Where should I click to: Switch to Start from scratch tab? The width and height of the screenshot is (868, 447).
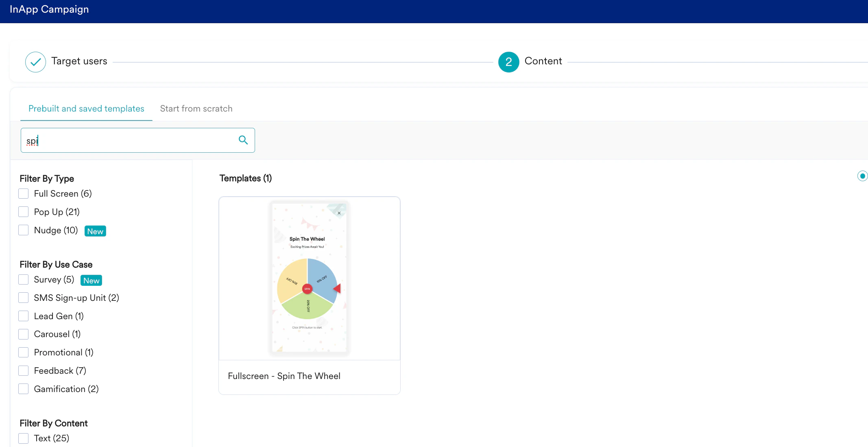(196, 109)
